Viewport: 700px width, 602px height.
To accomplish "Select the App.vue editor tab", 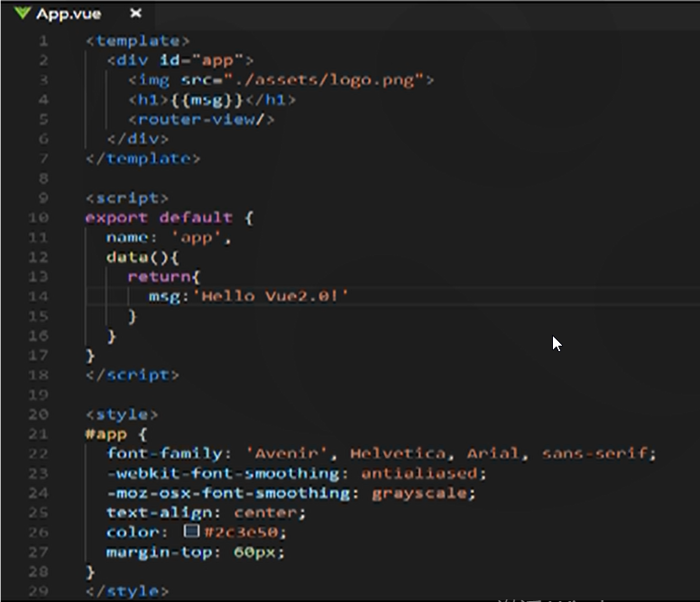I will (77, 14).
